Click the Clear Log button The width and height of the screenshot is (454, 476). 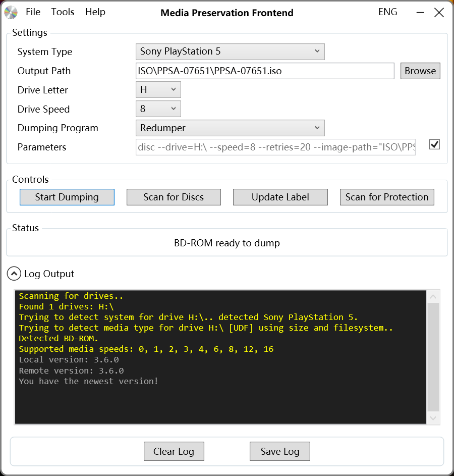[x=174, y=451]
